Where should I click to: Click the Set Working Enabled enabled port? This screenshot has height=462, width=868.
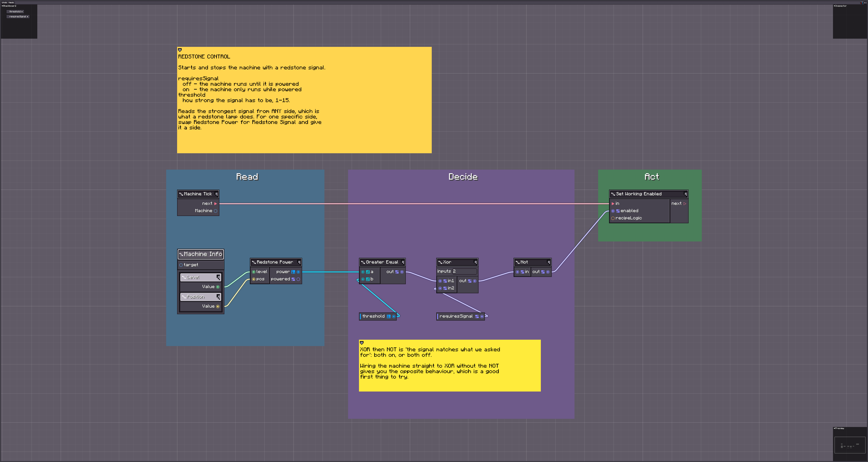pos(613,211)
